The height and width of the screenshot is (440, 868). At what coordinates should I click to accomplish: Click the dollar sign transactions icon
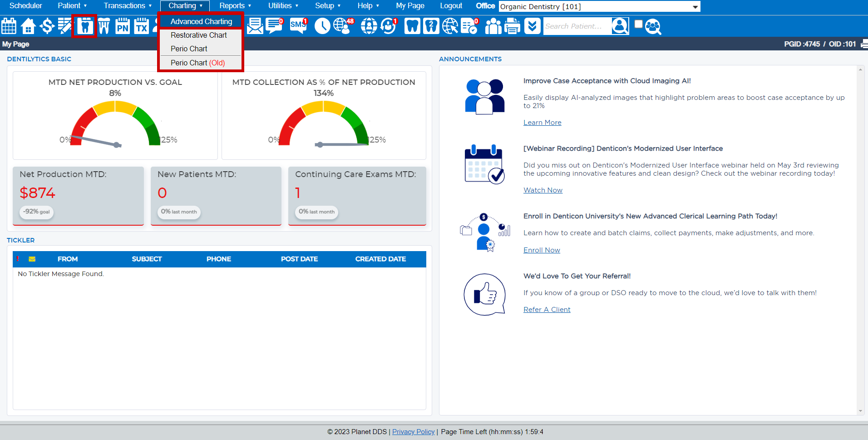coord(47,26)
